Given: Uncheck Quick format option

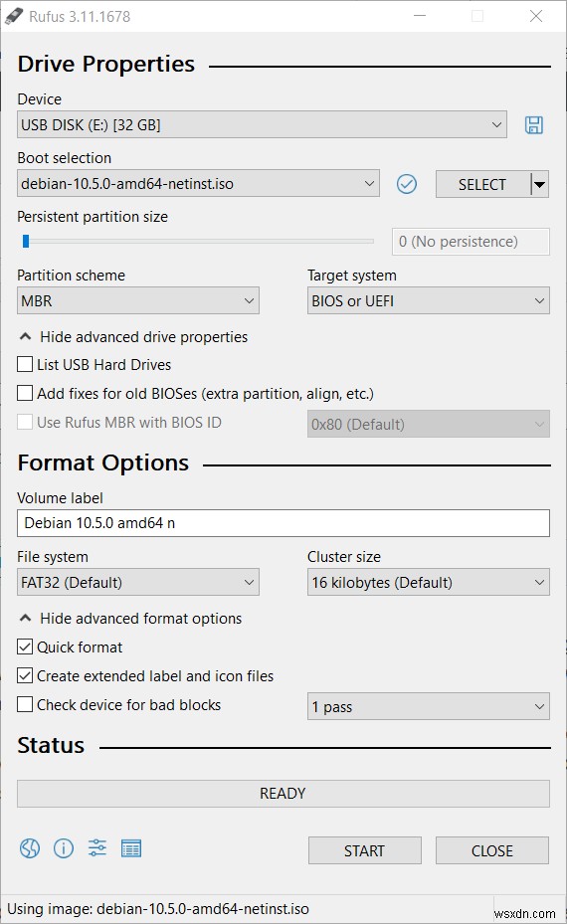Looking at the screenshot, I should [x=25, y=647].
